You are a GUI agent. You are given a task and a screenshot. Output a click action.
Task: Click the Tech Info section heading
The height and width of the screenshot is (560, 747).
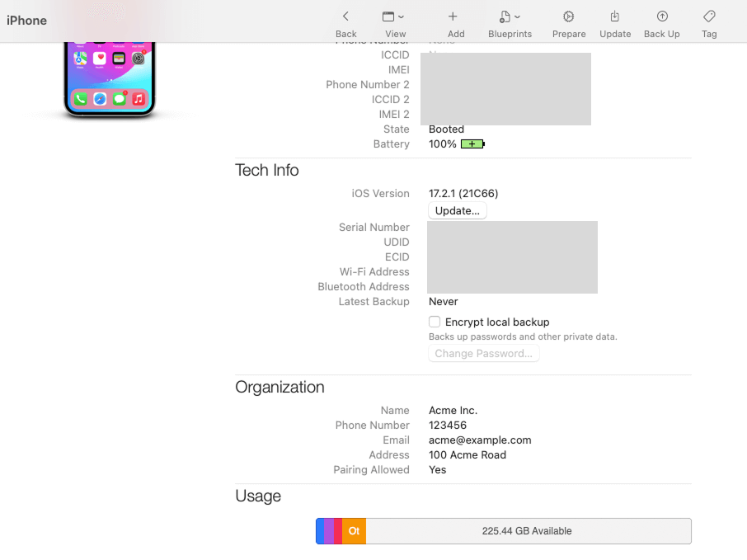point(267,170)
